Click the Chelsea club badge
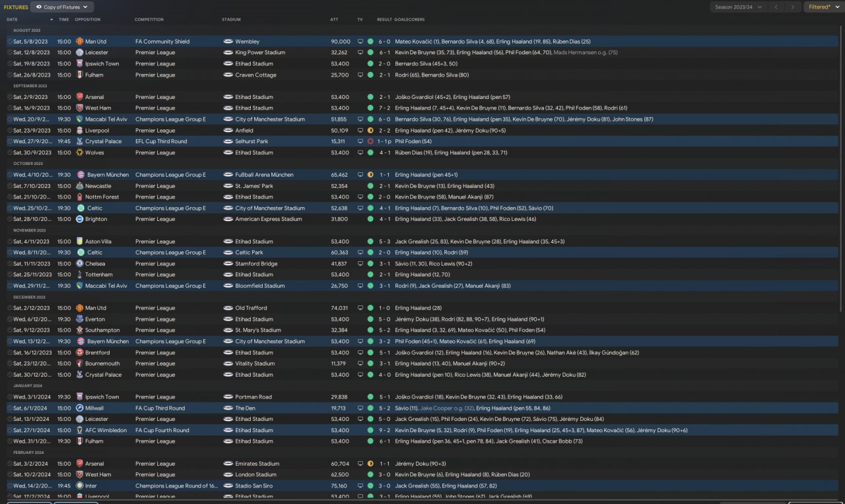Viewport: 845px width, 504px height. click(79, 264)
